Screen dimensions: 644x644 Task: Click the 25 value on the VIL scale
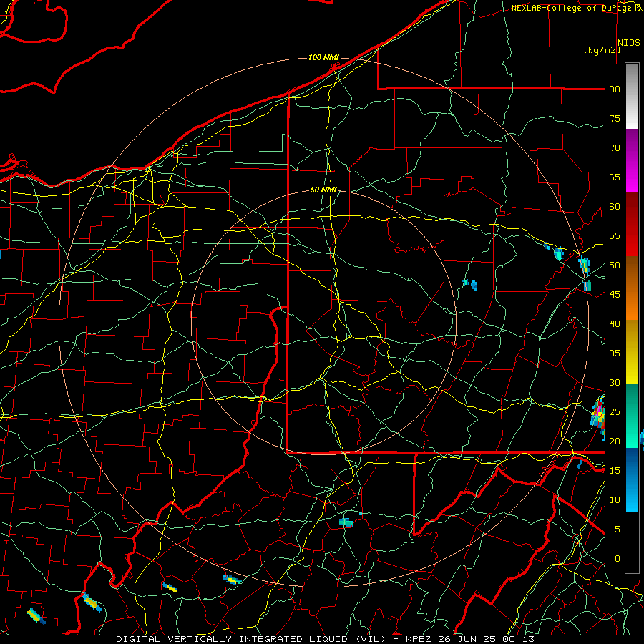[x=615, y=412]
